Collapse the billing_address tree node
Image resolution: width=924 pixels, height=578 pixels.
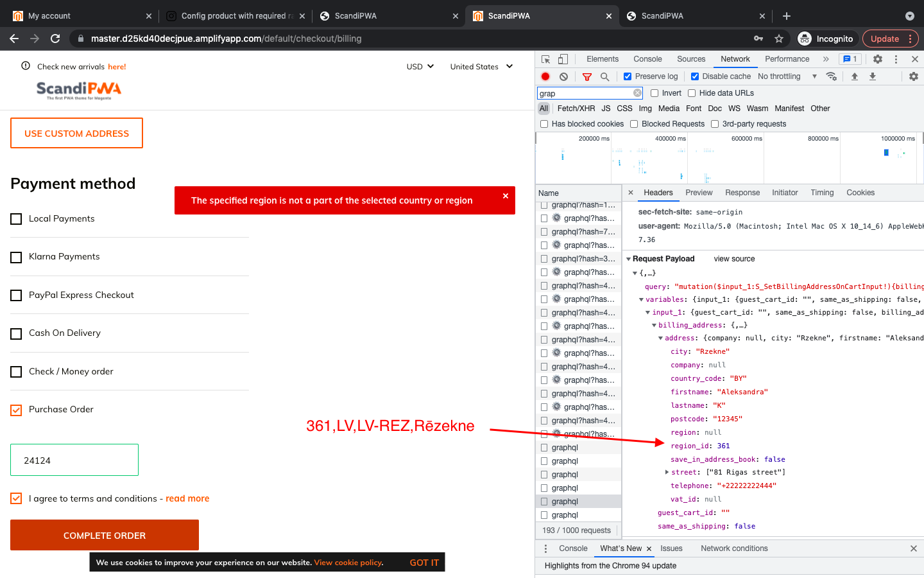click(x=654, y=326)
